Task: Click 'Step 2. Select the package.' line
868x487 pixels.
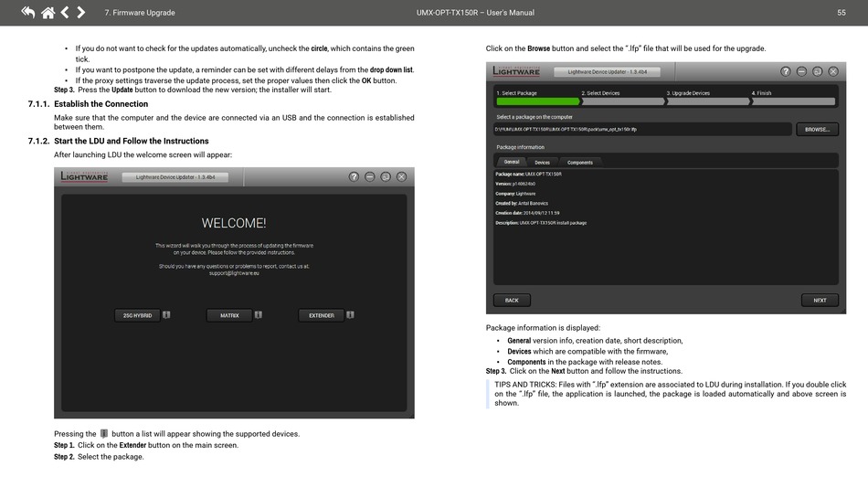Action: [x=99, y=457]
